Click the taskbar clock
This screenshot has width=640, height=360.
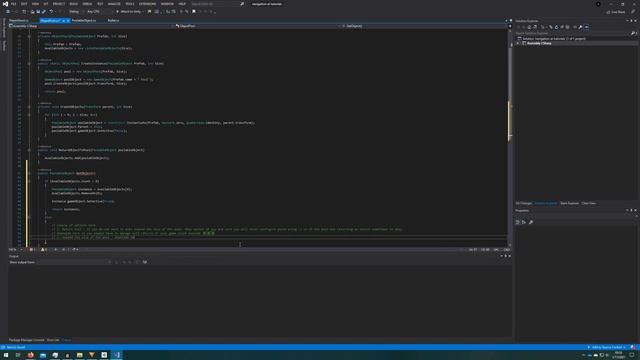point(618,355)
